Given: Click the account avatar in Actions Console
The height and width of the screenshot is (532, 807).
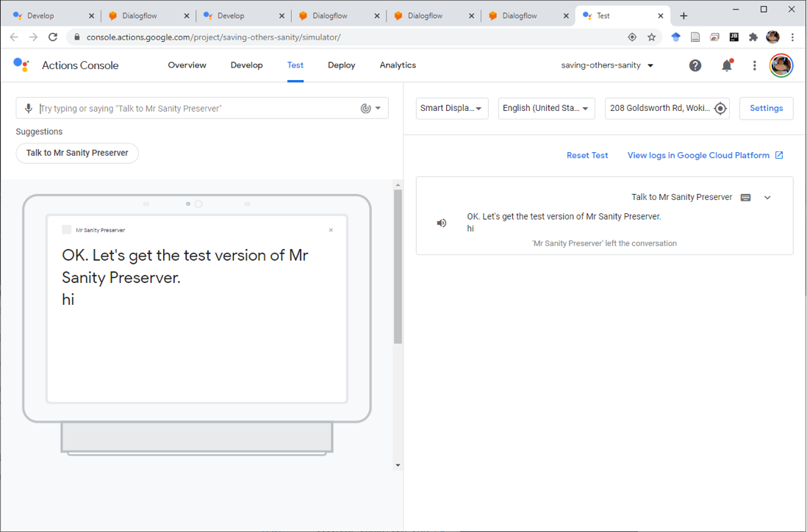Looking at the screenshot, I should point(781,65).
